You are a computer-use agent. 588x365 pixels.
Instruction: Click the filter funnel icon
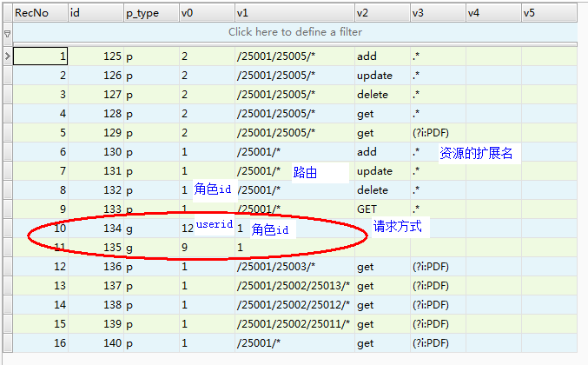tap(8, 34)
